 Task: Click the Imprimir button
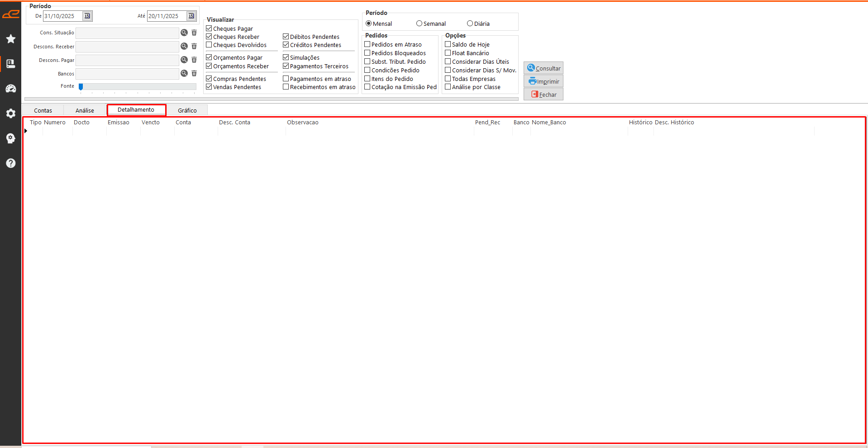pos(544,81)
